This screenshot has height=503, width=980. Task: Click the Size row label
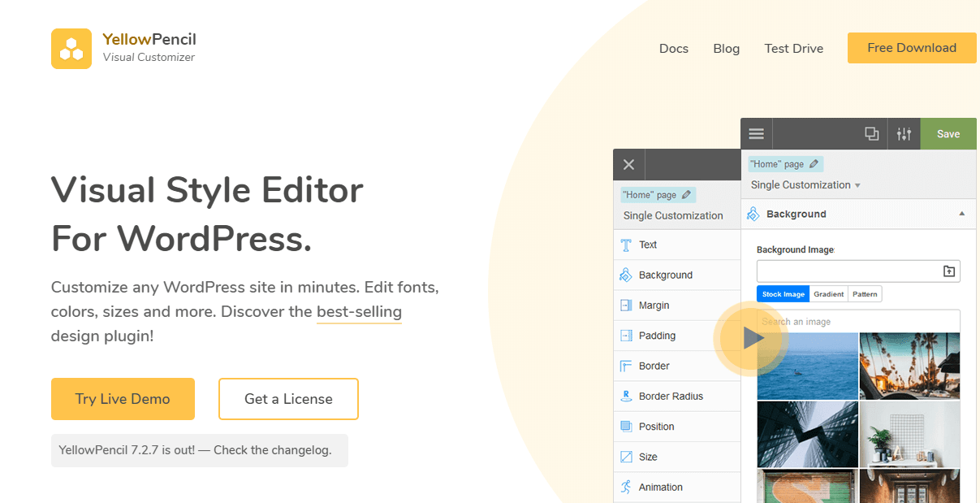coord(648,457)
